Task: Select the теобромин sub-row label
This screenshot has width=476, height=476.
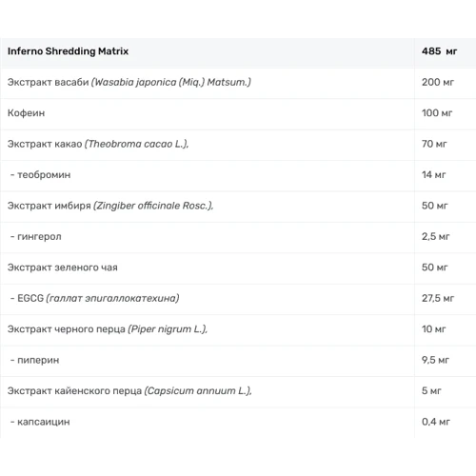Action: pos(41,175)
